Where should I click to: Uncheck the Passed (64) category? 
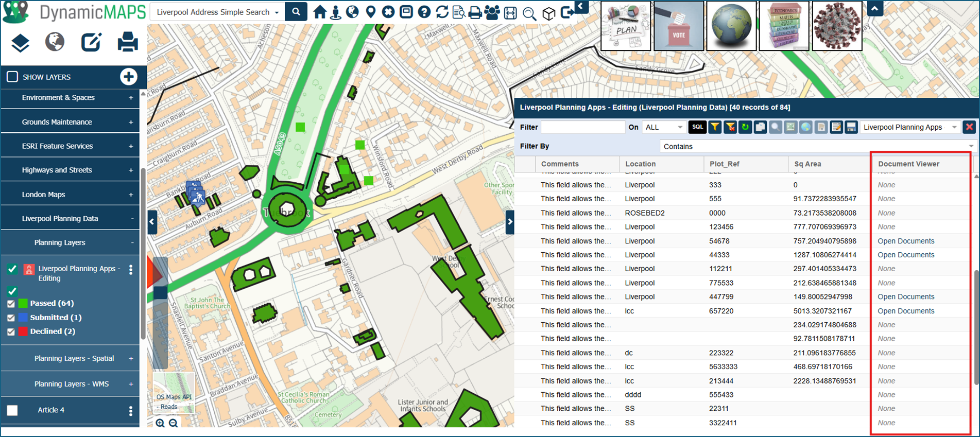[x=11, y=304]
